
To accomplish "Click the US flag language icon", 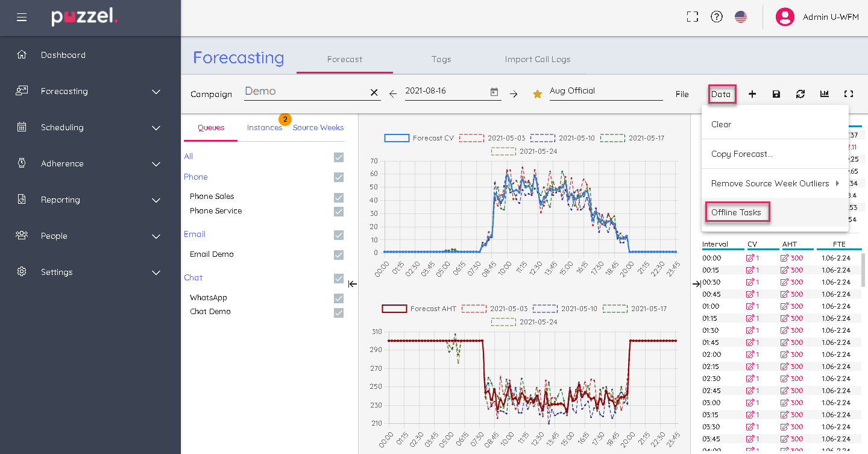I will click(x=741, y=17).
